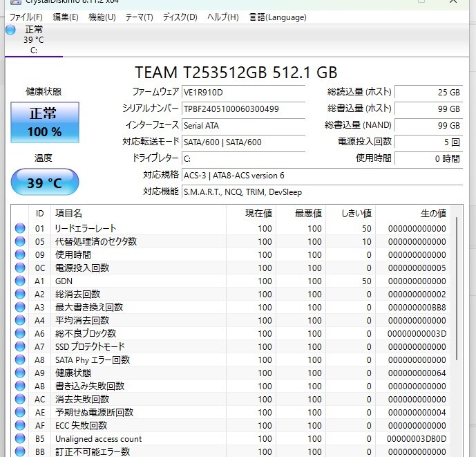Click the status orb for GDN row
This screenshot has width=476, height=457.
pos(20,281)
